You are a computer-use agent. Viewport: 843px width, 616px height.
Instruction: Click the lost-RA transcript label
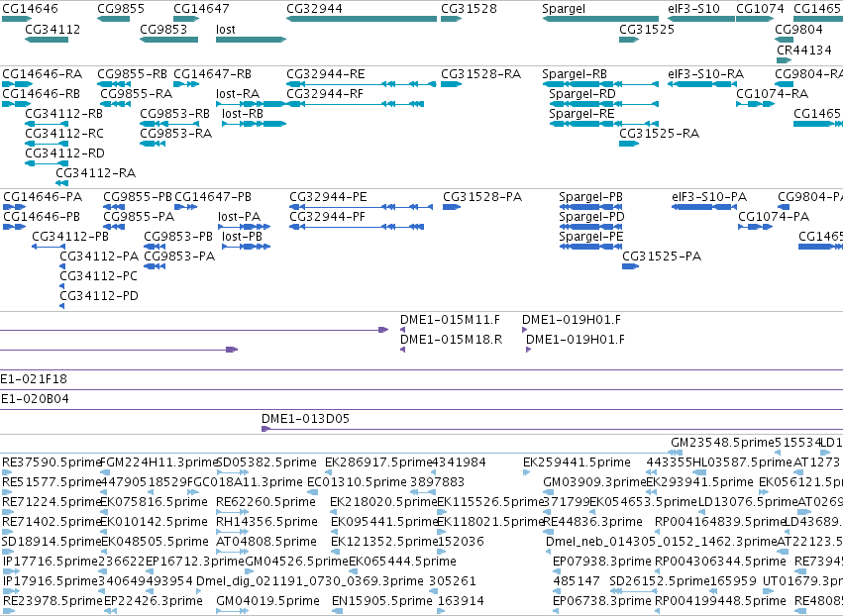point(238,93)
